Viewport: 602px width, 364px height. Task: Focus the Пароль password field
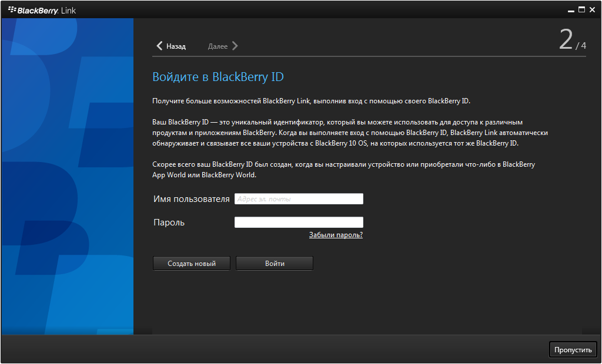point(299,222)
